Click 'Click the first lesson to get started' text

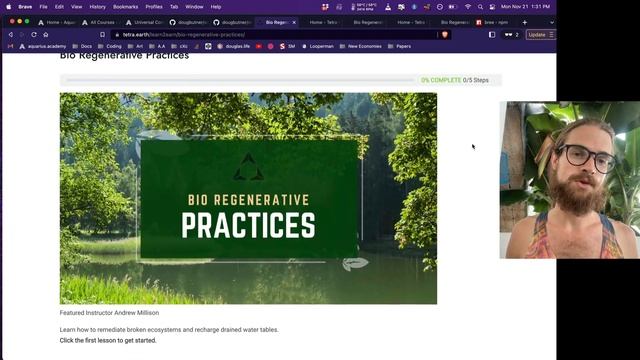(108, 340)
